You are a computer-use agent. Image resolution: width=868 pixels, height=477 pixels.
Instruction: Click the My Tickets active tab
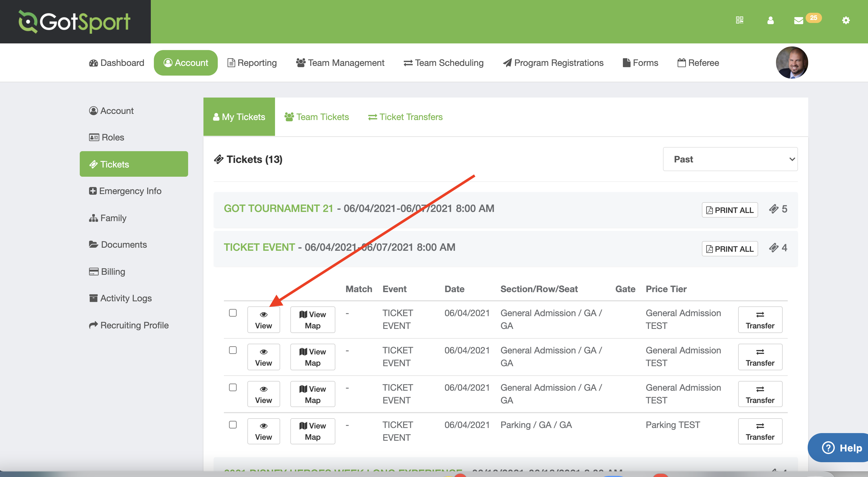[x=238, y=116]
